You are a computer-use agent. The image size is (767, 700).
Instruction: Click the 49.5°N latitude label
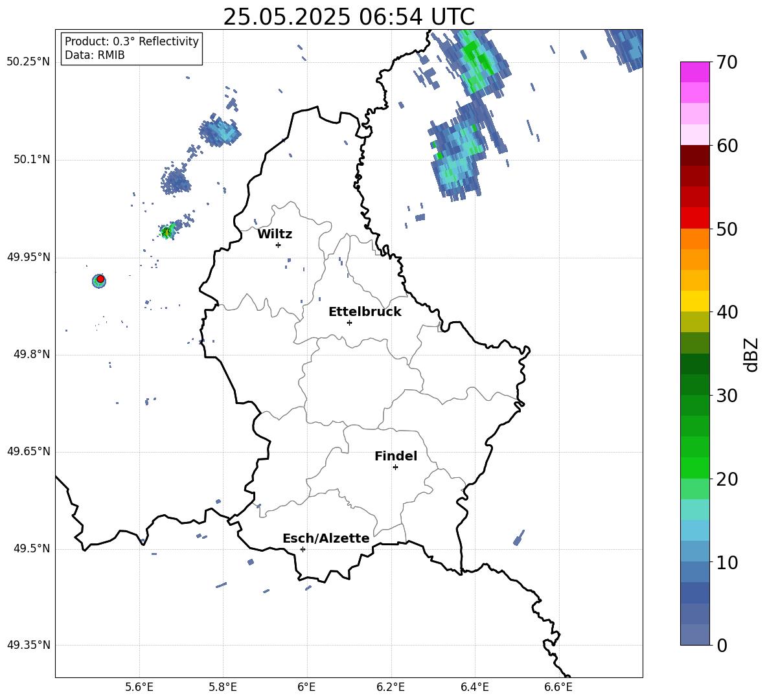(31, 549)
